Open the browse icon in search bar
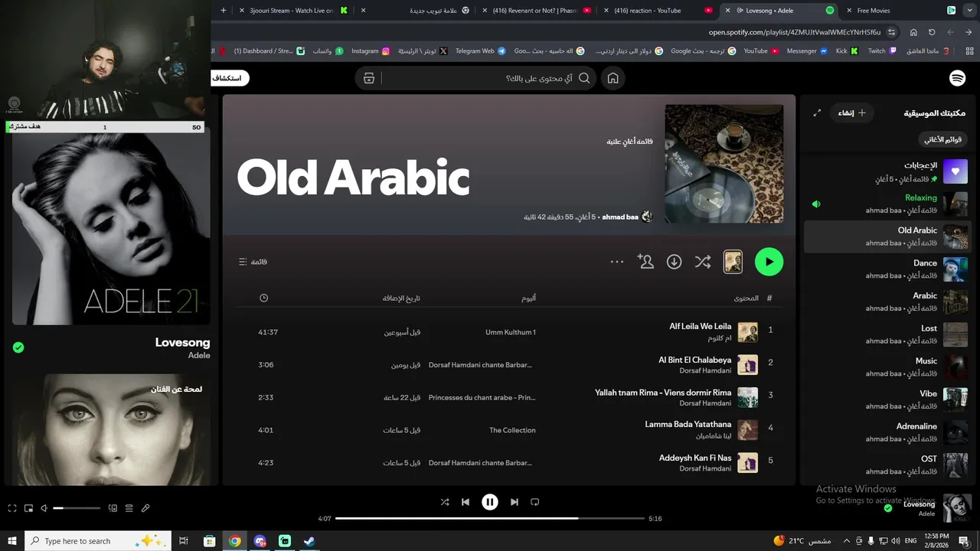 369,78
